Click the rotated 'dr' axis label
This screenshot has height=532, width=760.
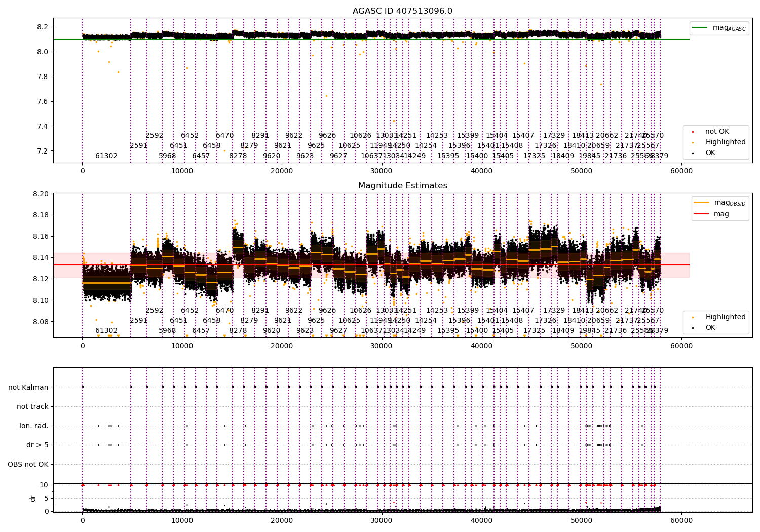click(33, 499)
